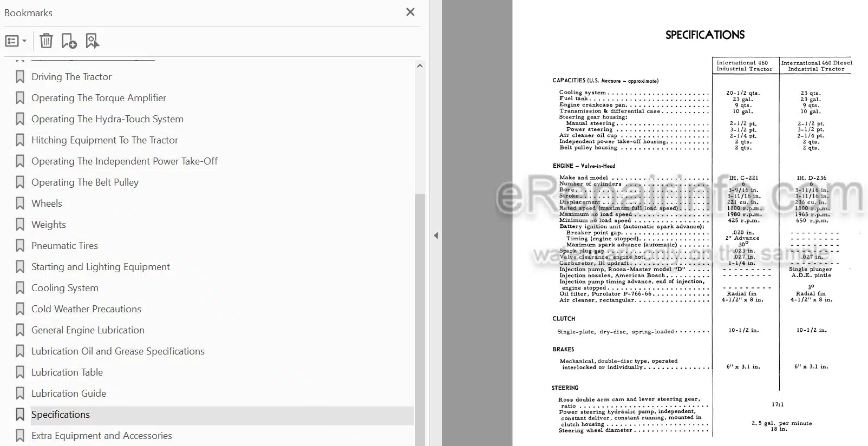868x446 pixels.
Task: Click International 460 Industrial Tractor column header
Action: point(744,66)
